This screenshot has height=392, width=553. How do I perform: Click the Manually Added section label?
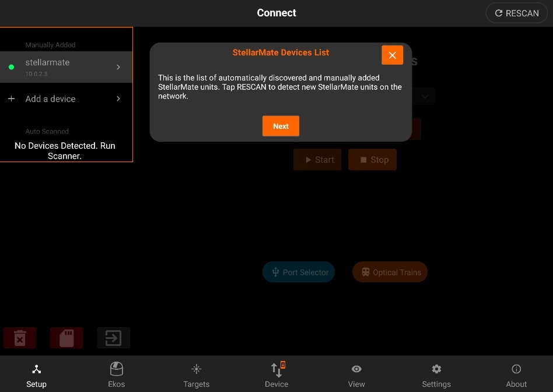pos(50,45)
